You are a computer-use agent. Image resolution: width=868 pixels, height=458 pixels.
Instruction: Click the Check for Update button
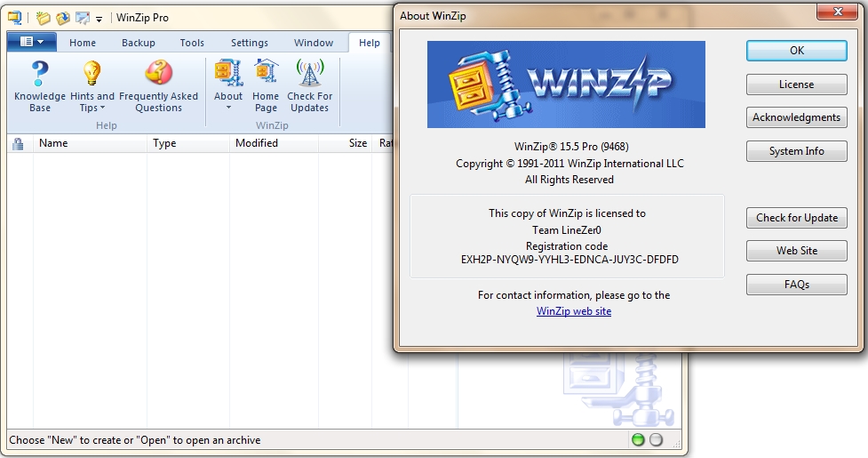pos(797,218)
